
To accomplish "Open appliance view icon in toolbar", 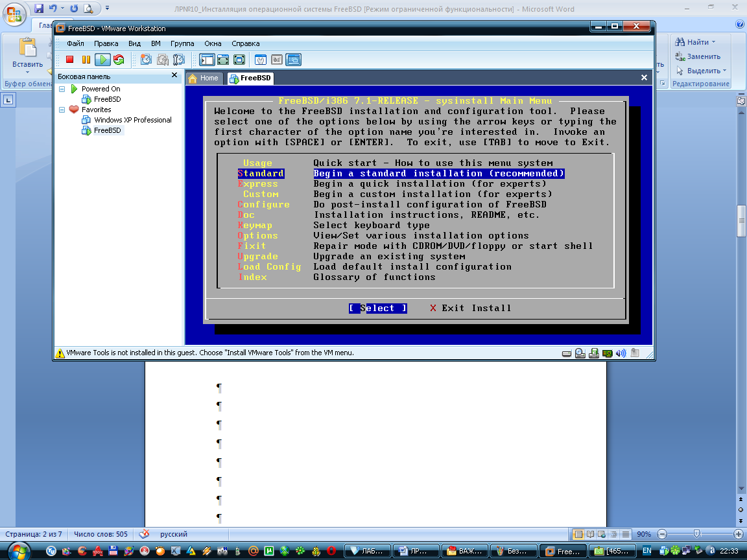I will (277, 60).
